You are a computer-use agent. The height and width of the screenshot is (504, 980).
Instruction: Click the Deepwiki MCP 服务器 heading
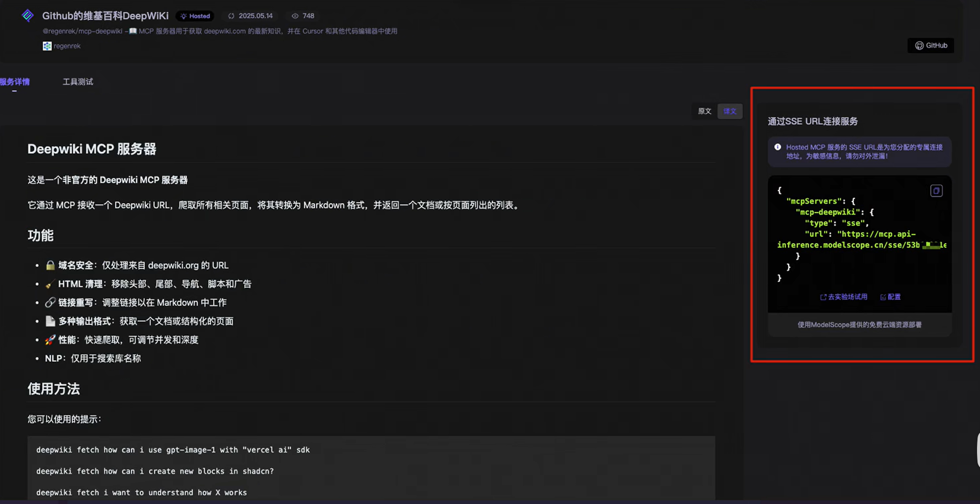click(x=92, y=149)
